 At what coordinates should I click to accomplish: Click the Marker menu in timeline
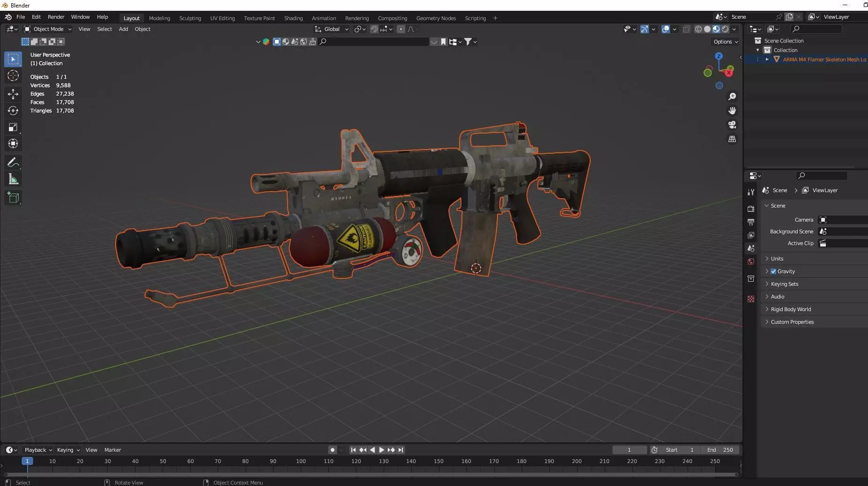pyautogui.click(x=112, y=450)
